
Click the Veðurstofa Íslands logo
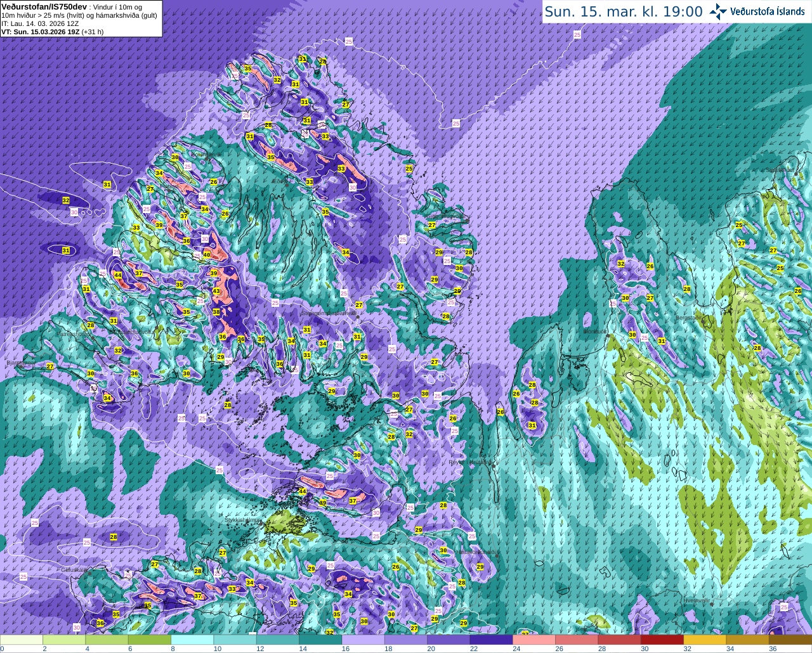[x=757, y=11]
